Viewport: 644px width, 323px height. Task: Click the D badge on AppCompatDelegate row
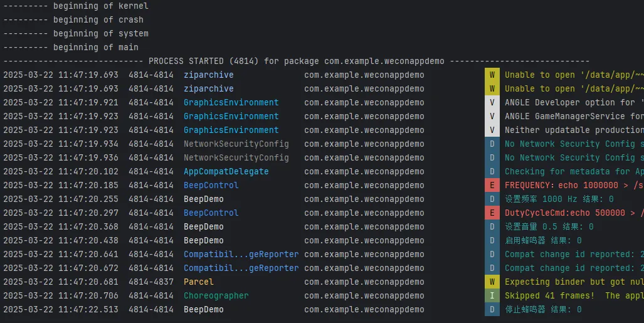492,172
